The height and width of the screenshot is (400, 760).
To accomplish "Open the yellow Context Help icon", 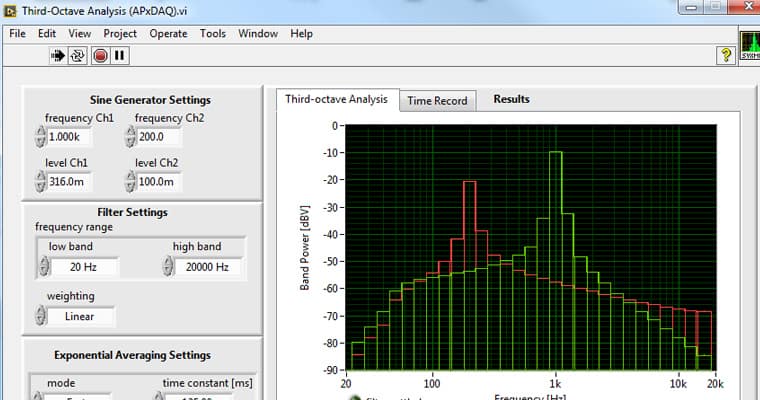I will coord(727,56).
